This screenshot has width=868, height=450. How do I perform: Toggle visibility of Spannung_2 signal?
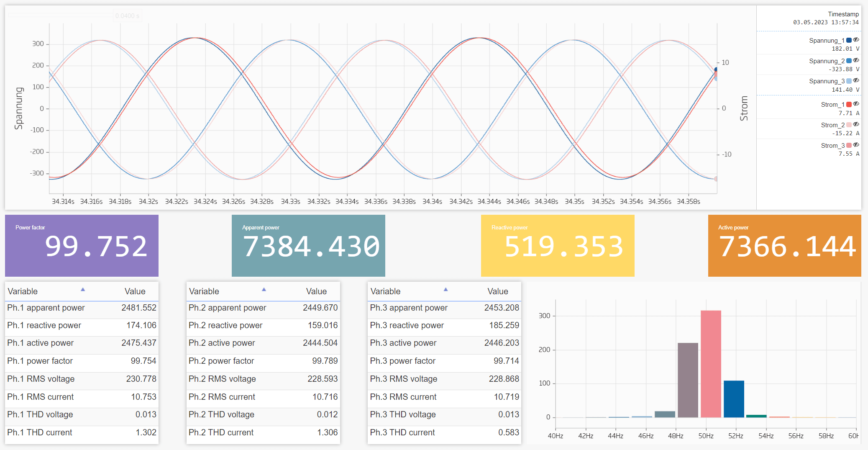pyautogui.click(x=856, y=61)
